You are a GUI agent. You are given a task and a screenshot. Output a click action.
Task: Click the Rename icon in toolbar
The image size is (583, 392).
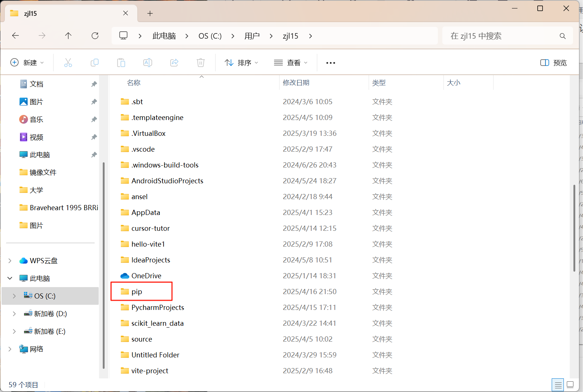tap(148, 63)
